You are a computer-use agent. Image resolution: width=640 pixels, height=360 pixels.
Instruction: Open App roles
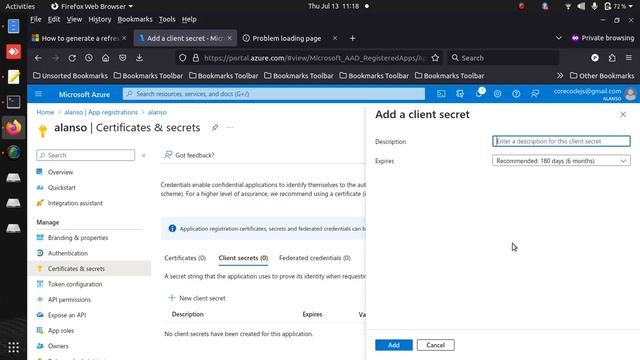click(60, 331)
